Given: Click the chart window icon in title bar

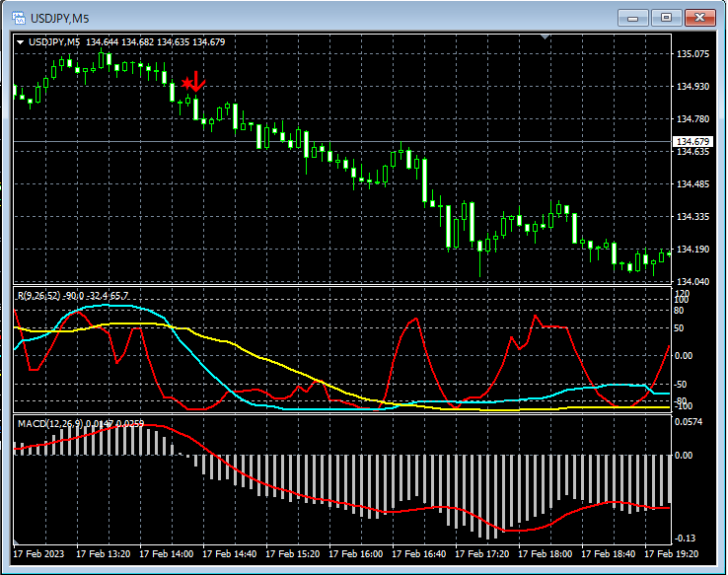Looking at the screenshot, I should click(18, 17).
